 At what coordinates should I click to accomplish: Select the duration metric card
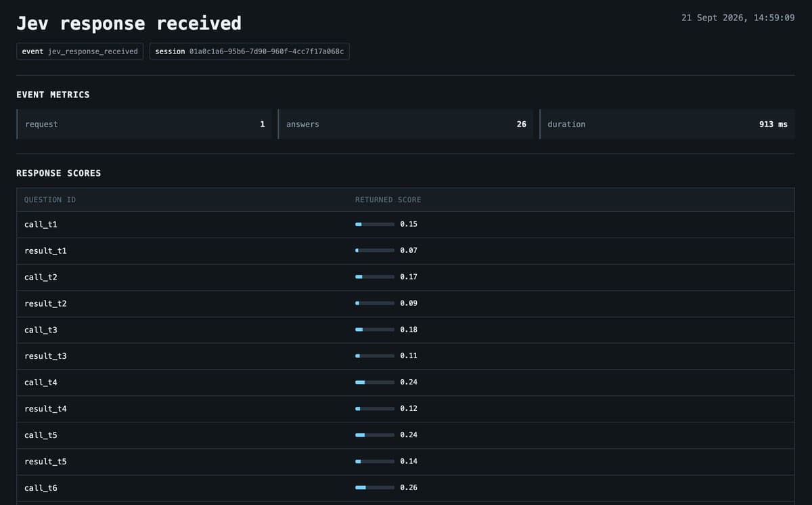[x=667, y=124]
